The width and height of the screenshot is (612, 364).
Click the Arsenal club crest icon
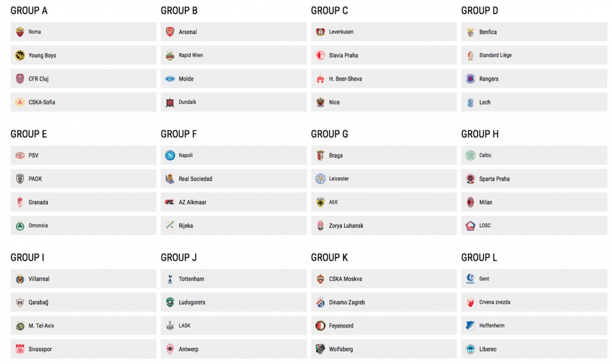[x=170, y=32]
